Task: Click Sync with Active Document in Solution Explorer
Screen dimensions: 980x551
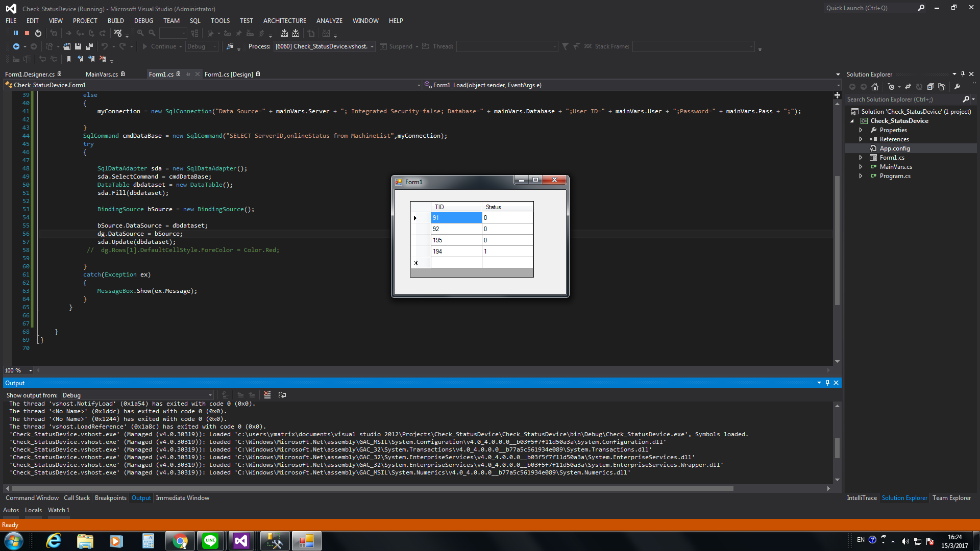Action: pos(908,87)
